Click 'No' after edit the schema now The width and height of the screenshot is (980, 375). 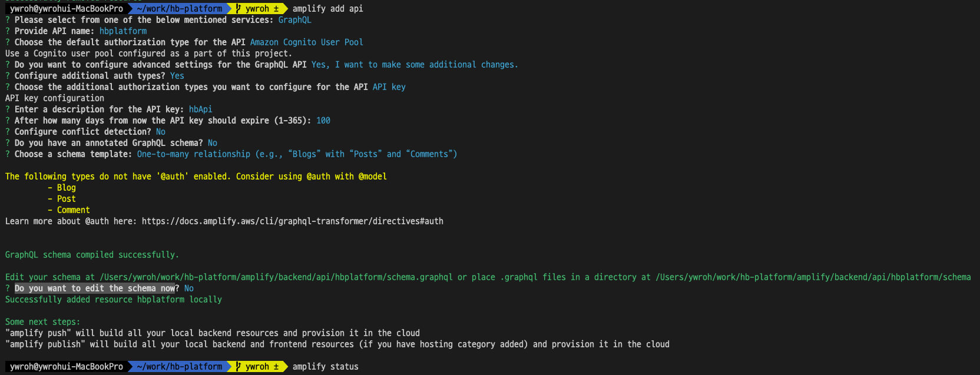189,288
